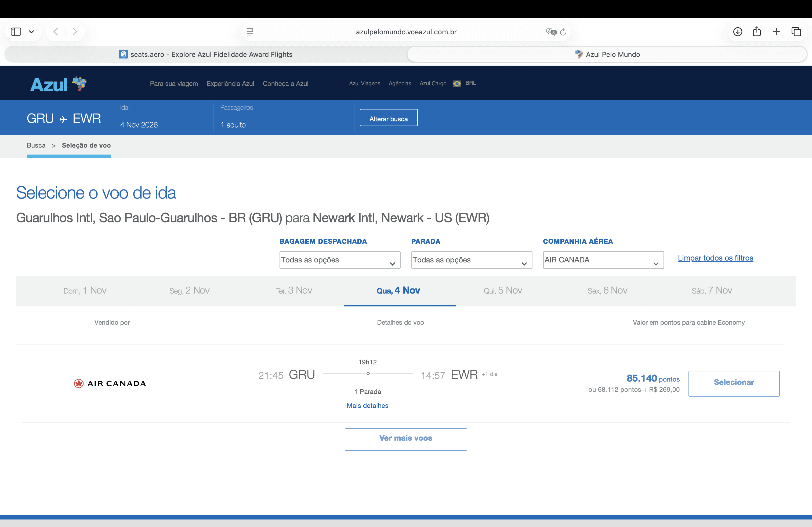Click Limpar todos os filtros link
Screen dimensions: 812x527
715,258
